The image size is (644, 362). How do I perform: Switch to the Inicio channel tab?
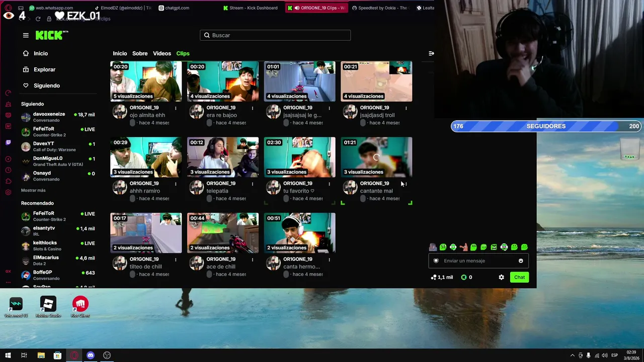pos(120,53)
